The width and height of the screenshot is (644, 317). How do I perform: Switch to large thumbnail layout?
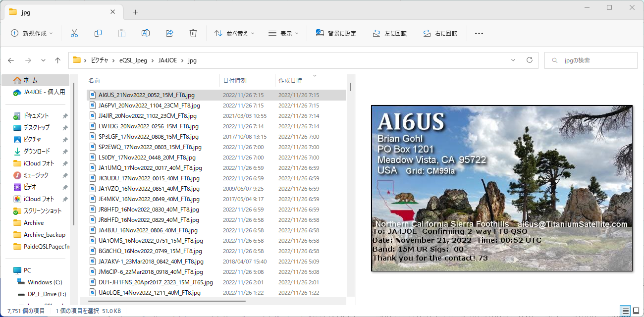pos(636,311)
